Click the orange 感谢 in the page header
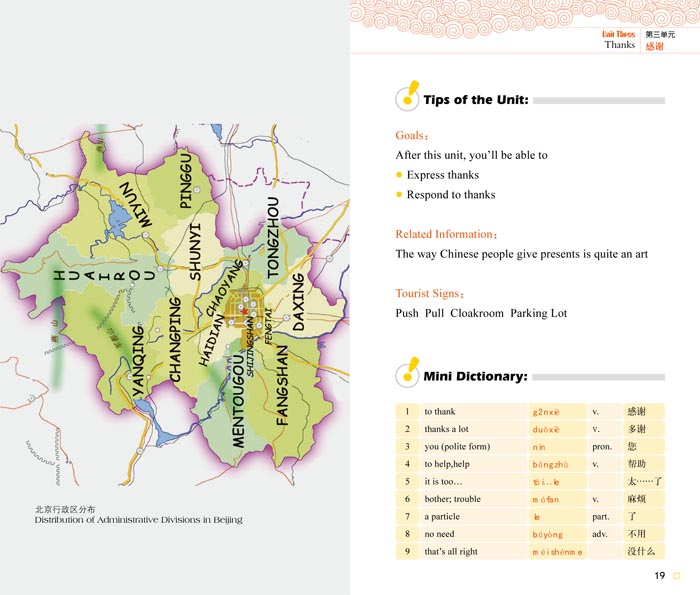Viewport: 700px width, 595px height. coord(654,46)
